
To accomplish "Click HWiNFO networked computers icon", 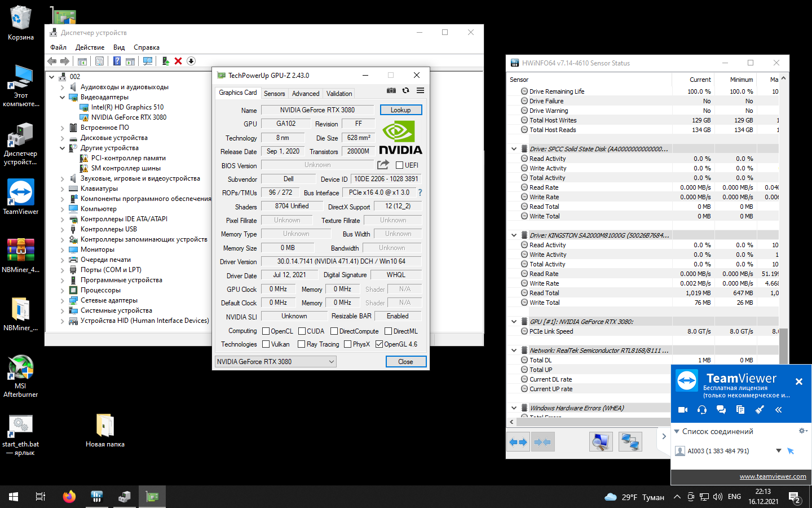I will click(630, 442).
